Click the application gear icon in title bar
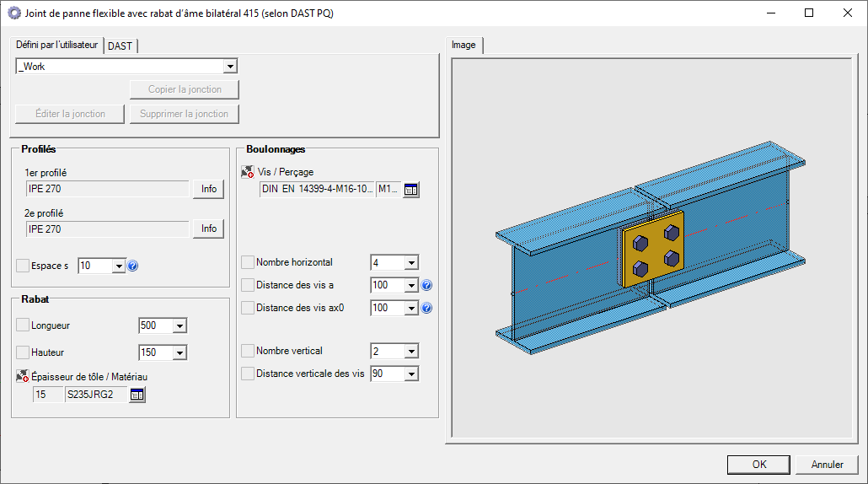868x484 pixels. click(12, 13)
